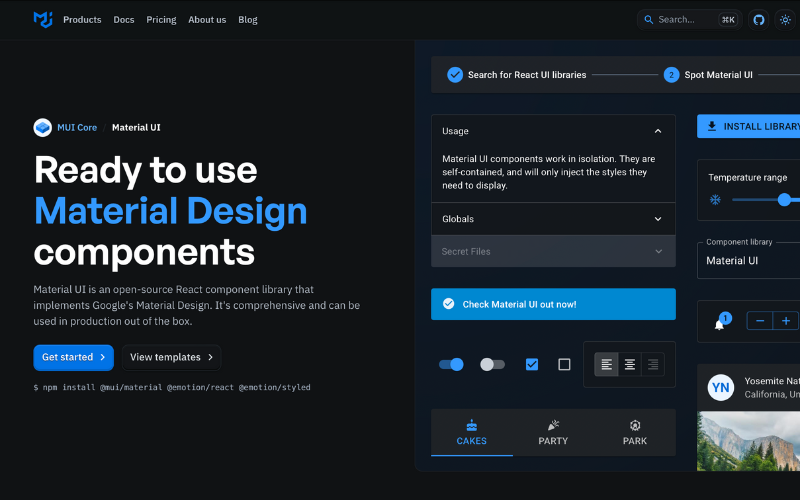This screenshot has width=800, height=500.
Task: Toggle the light/dark theme sun icon
Action: tap(785, 20)
